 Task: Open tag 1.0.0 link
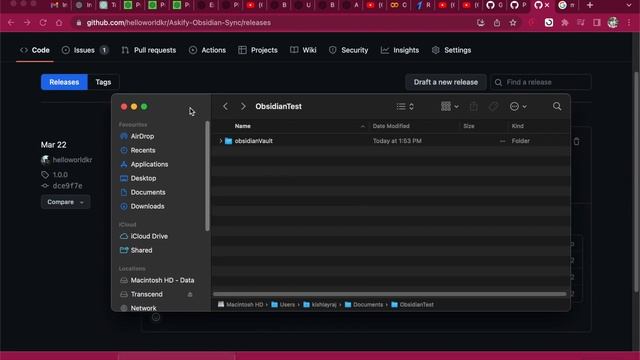click(x=60, y=175)
